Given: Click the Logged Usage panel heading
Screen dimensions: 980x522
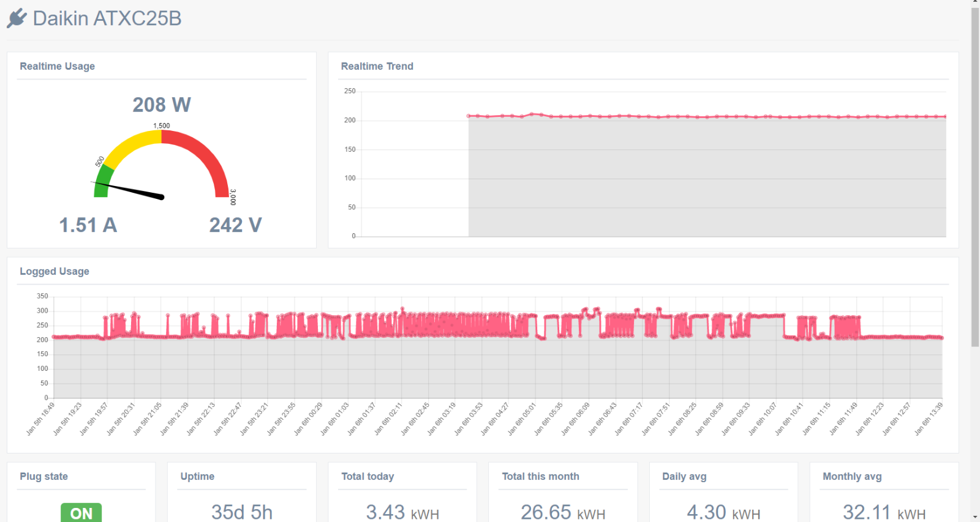Looking at the screenshot, I should (x=55, y=271).
